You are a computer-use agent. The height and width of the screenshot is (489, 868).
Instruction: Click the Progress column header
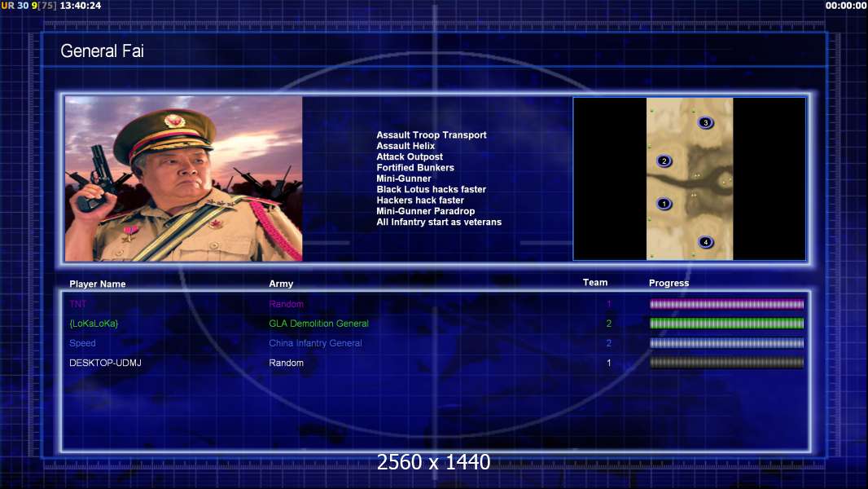coord(669,283)
